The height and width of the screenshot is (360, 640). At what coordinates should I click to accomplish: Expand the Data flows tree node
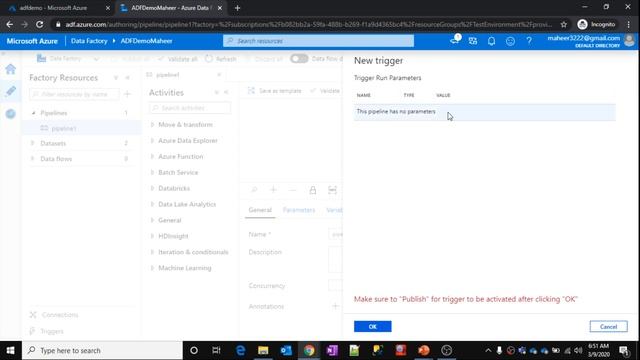(x=33, y=159)
